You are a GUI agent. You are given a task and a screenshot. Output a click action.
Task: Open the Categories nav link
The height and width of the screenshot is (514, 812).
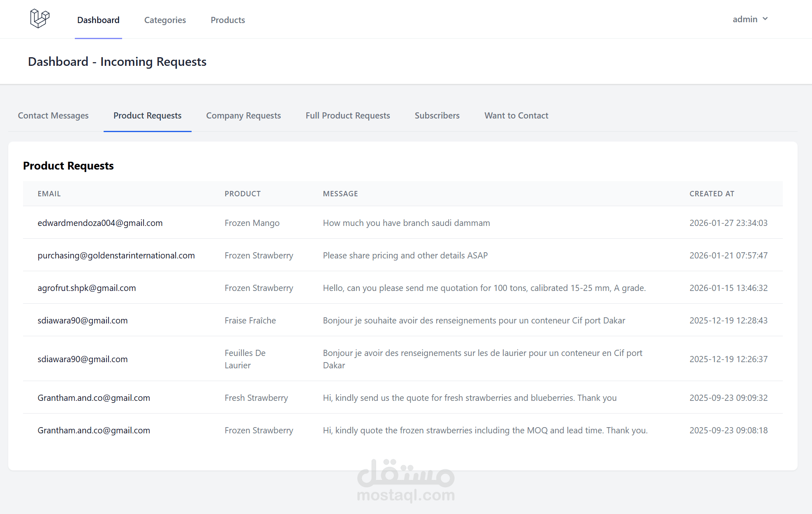coord(165,20)
